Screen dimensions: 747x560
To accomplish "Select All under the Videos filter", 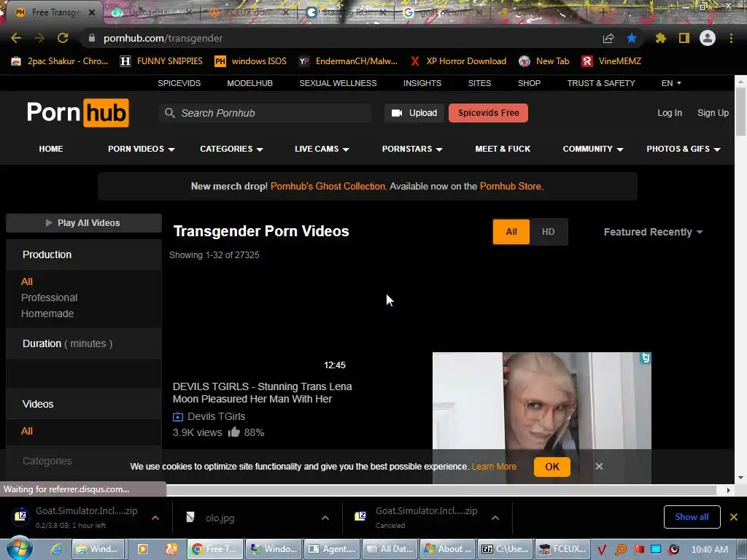I will click(27, 431).
